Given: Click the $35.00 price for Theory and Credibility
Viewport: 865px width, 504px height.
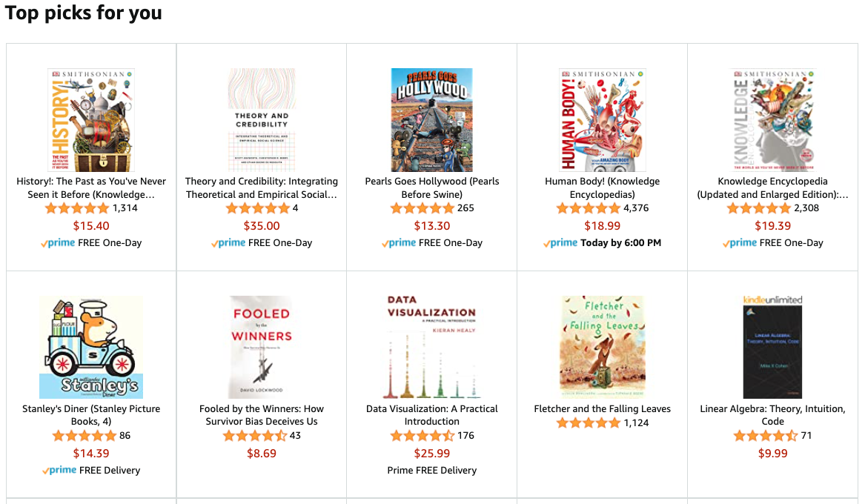Looking at the screenshot, I should point(262,226).
